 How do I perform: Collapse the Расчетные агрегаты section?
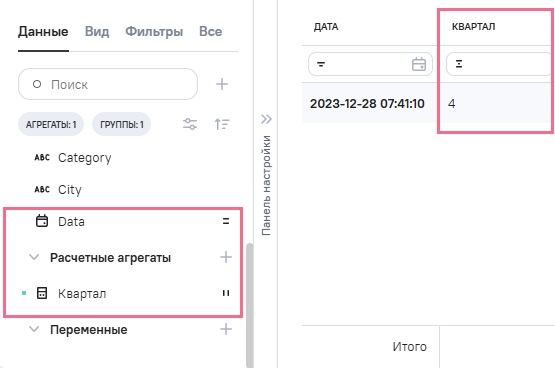click(34, 257)
